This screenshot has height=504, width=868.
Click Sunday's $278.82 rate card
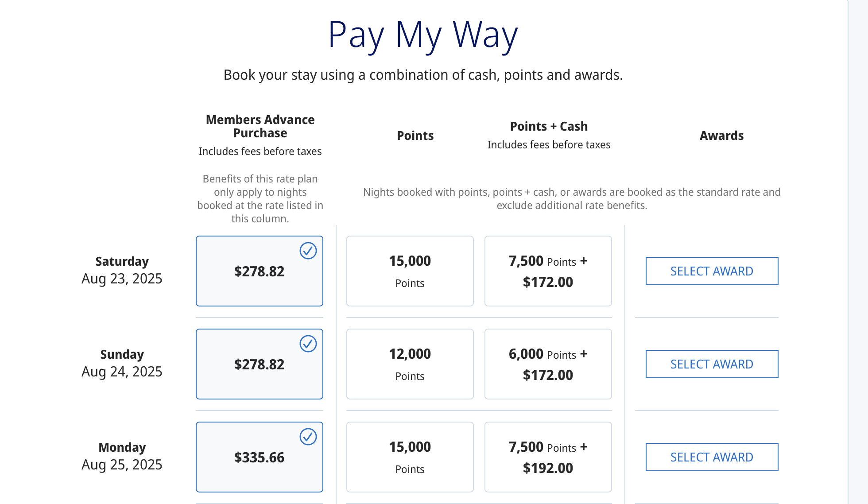pyautogui.click(x=260, y=364)
